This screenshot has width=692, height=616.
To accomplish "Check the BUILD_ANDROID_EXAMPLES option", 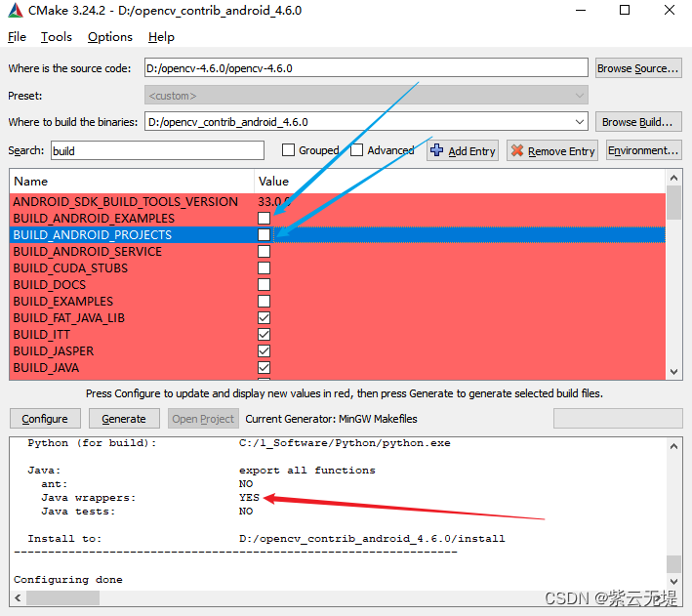I will click(264, 218).
